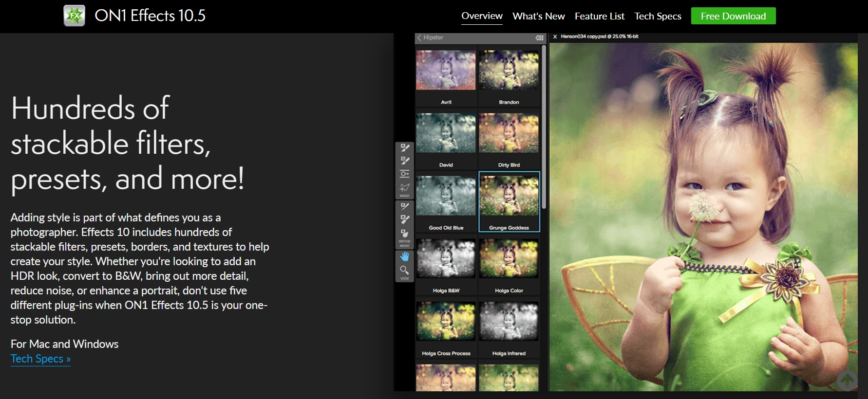Click the 'Hipster' category label
Screen dimensions: 868x399
[433, 37]
